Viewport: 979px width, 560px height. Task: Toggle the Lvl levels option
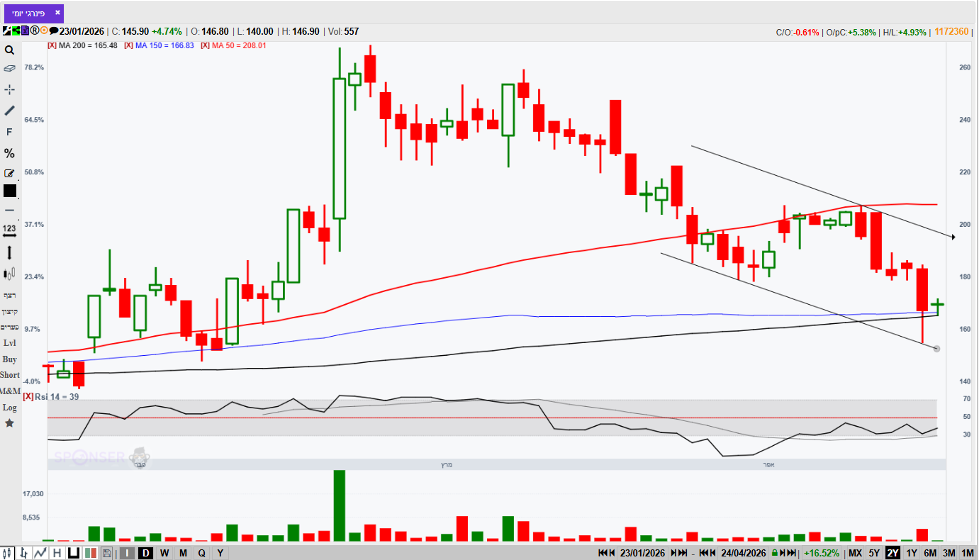(x=9, y=343)
